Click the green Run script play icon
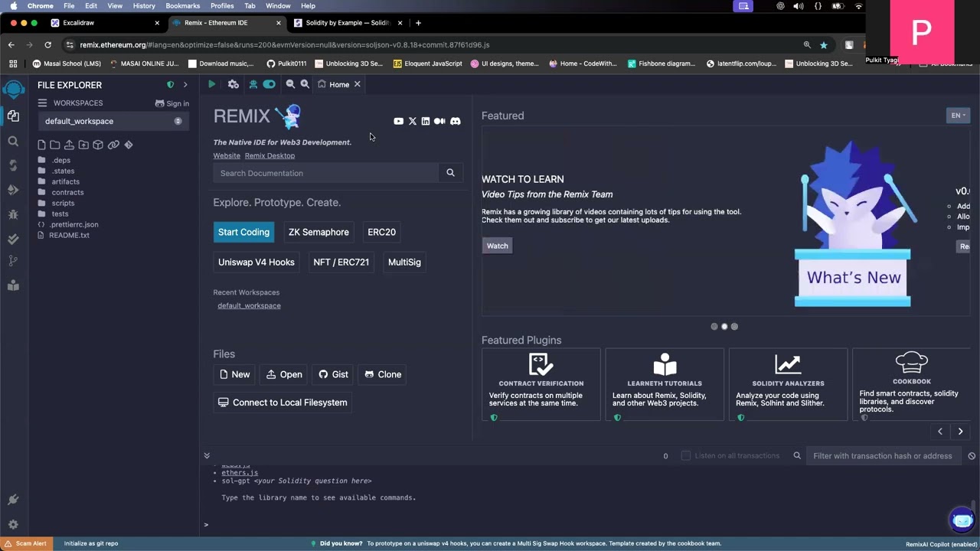The image size is (980, 551). [212, 84]
